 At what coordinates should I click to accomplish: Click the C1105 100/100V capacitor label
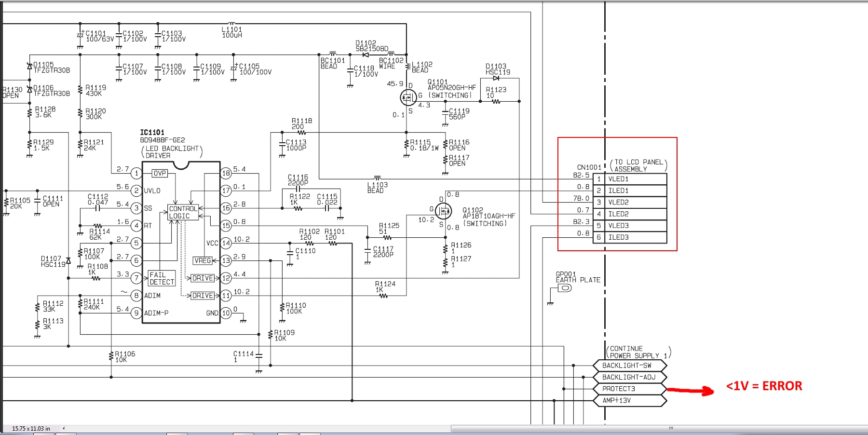pyautogui.click(x=256, y=69)
